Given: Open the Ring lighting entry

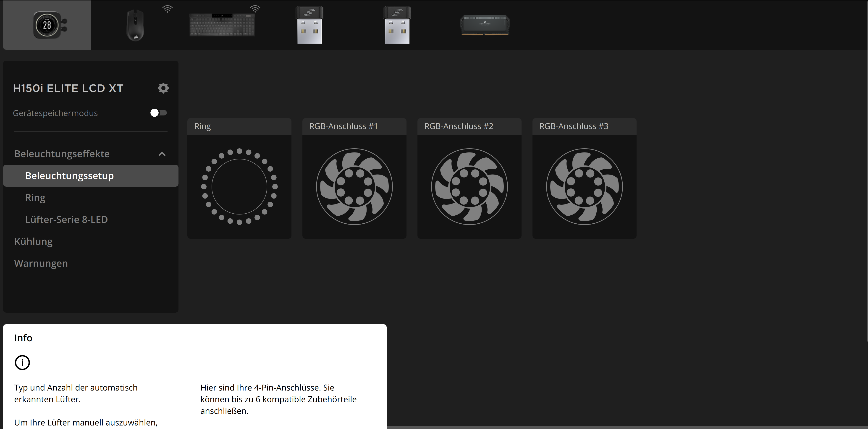Looking at the screenshot, I should [x=35, y=197].
